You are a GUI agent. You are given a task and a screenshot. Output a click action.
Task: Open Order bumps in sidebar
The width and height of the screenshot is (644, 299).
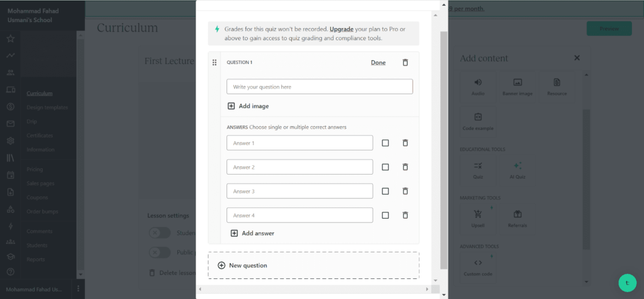[42, 212]
